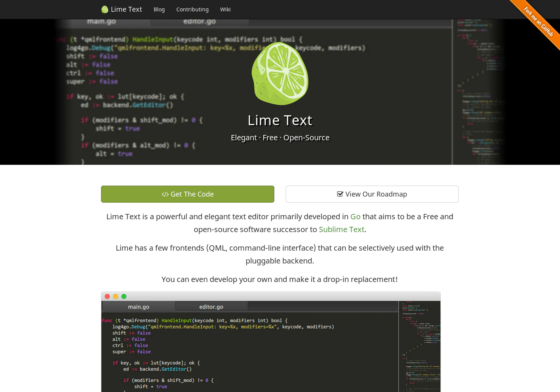
Task: Click the green maximize dot in editor screenshot
Action: click(124, 296)
